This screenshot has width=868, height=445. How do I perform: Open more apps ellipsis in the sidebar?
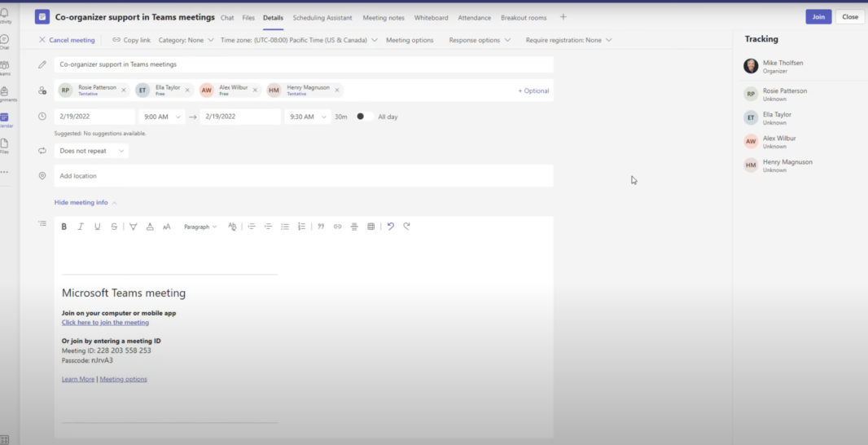(x=4, y=172)
